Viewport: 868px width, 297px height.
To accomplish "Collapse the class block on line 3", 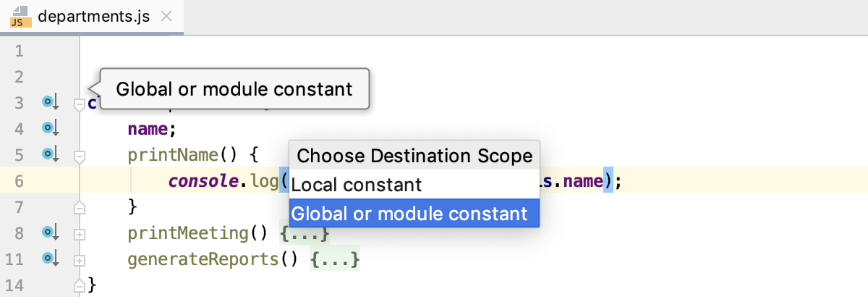I will coord(80,104).
